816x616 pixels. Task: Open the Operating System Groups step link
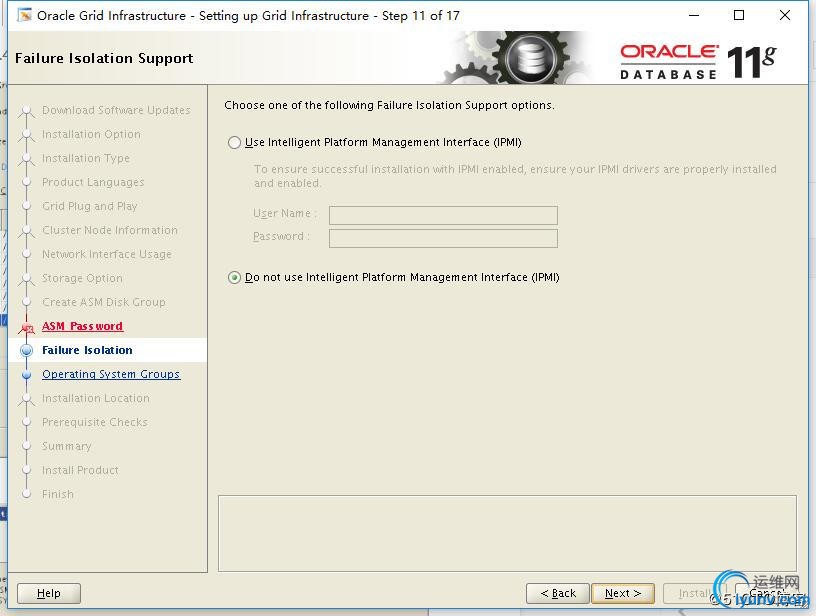(111, 374)
